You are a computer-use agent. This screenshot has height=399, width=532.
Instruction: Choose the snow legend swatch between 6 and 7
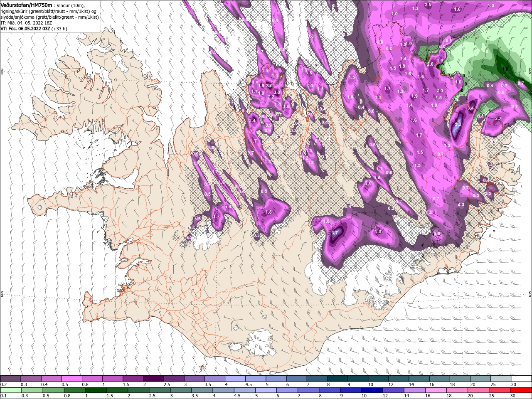pyautogui.click(x=296, y=379)
